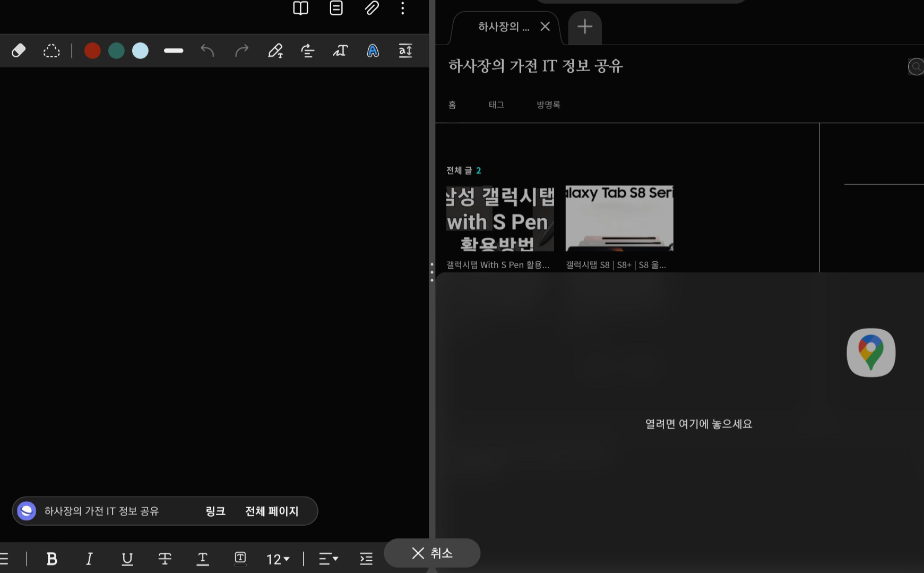
Task: Toggle underline formatting
Action: point(127,559)
